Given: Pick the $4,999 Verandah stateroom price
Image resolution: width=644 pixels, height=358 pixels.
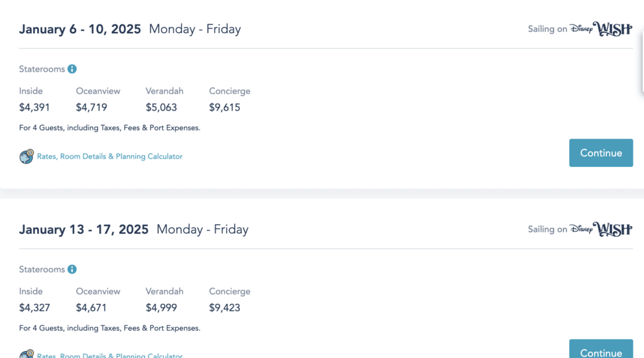Looking at the screenshot, I should (162, 308).
